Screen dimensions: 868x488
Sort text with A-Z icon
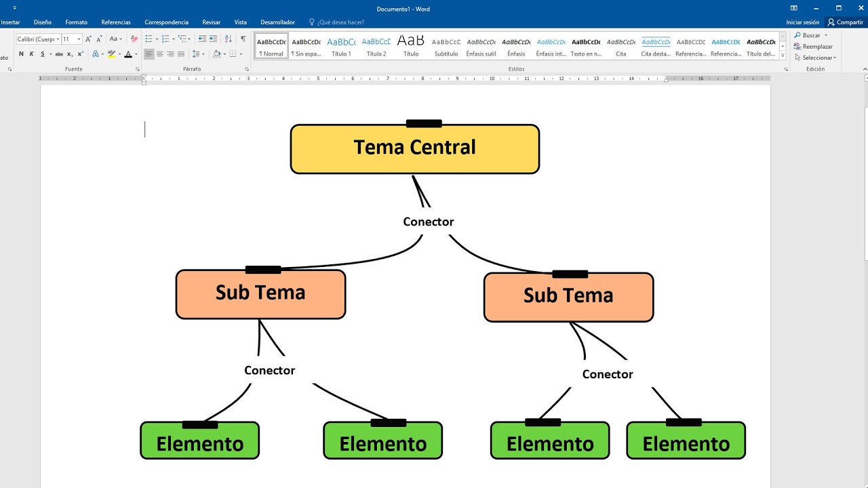228,39
